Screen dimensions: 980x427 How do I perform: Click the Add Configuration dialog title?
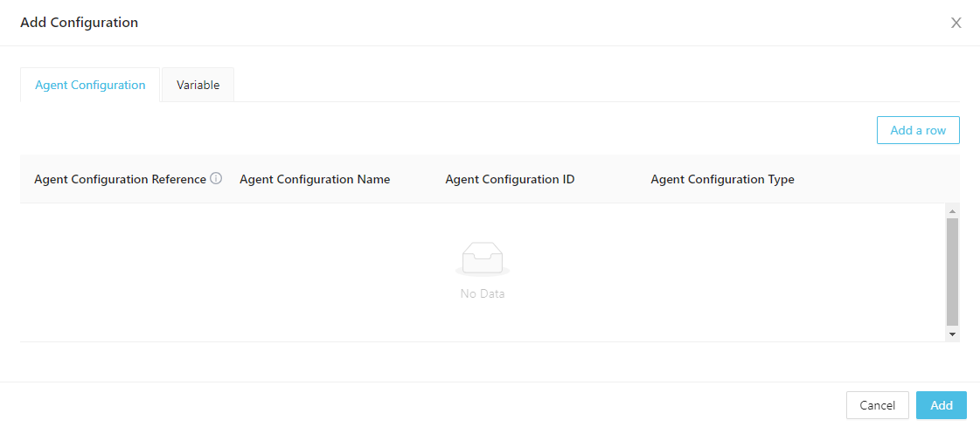(80, 23)
